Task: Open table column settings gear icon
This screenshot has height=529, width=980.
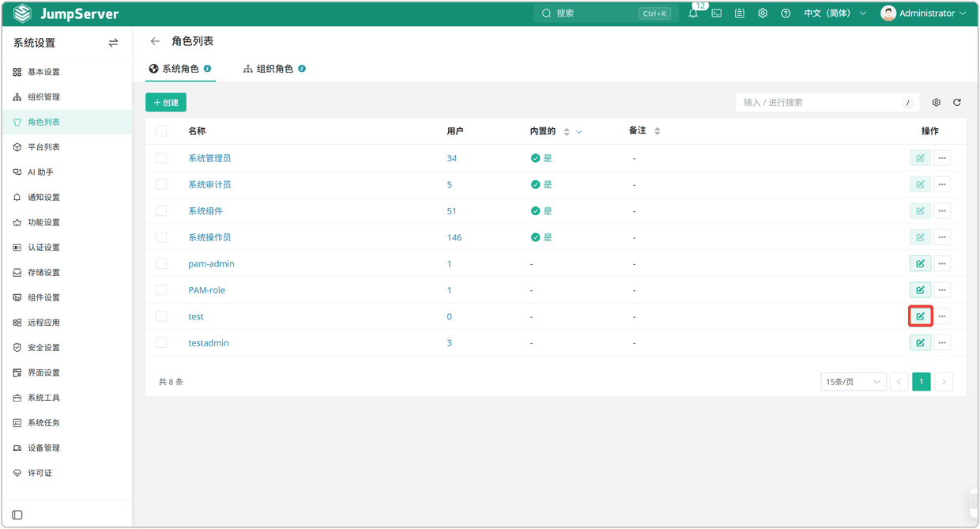Action: pos(937,103)
